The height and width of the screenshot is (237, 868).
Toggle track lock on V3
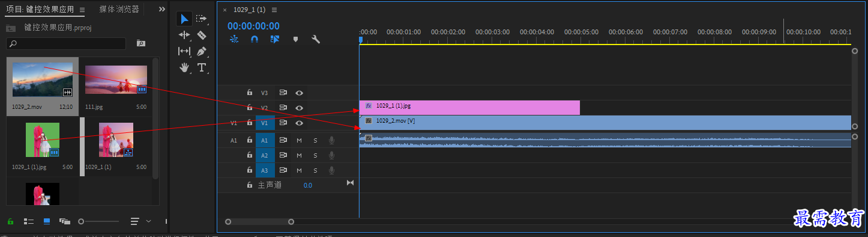pyautogui.click(x=250, y=93)
